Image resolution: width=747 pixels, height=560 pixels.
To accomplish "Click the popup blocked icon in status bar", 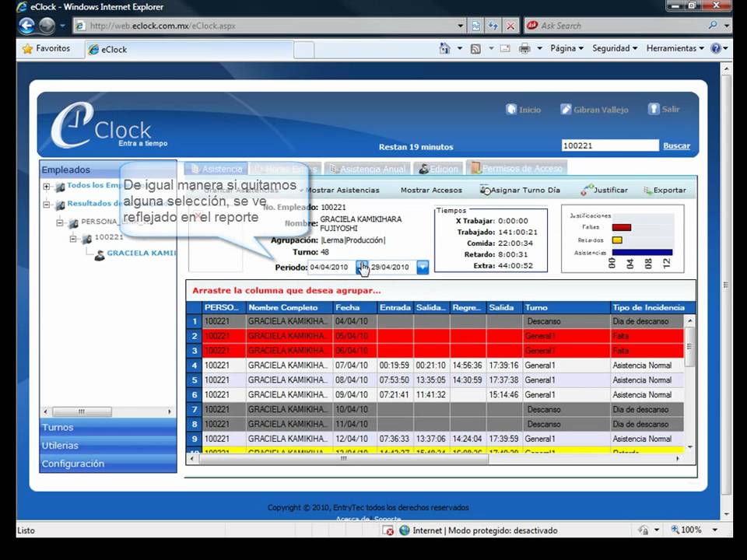I will click(388, 530).
